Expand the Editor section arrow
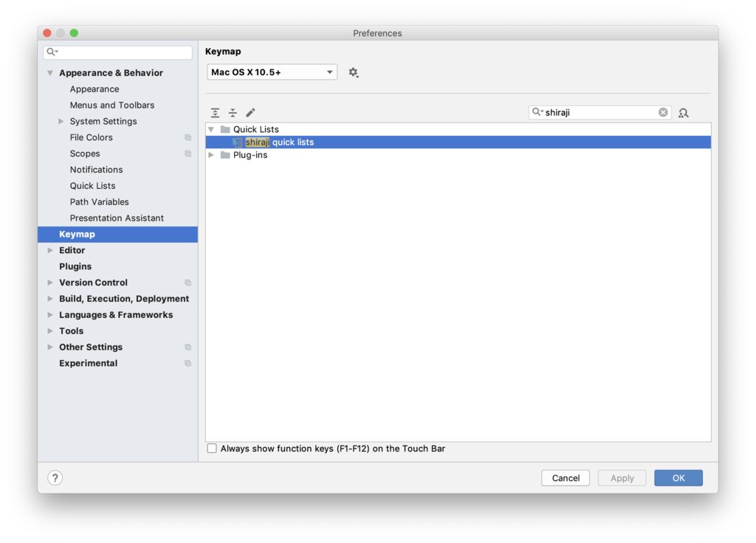 tap(50, 250)
